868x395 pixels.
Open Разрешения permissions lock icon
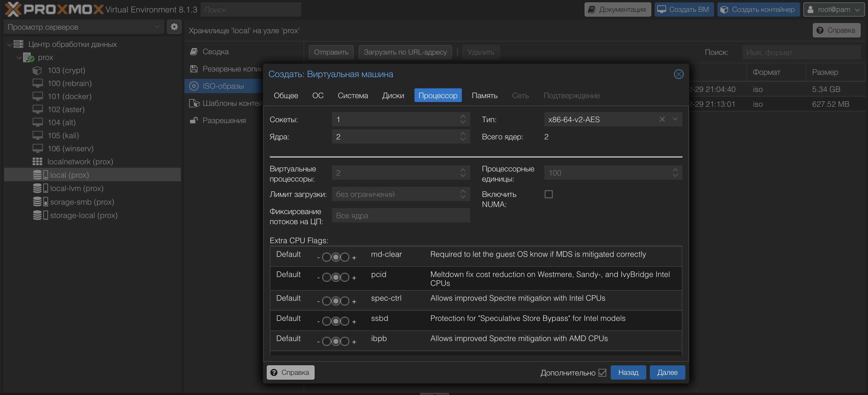point(194,120)
